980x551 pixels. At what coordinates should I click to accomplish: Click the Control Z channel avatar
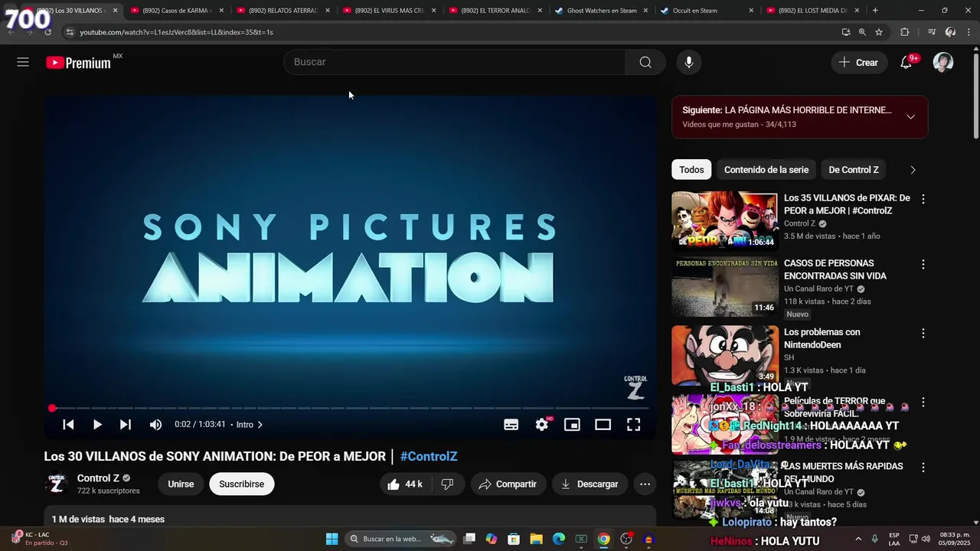click(57, 484)
